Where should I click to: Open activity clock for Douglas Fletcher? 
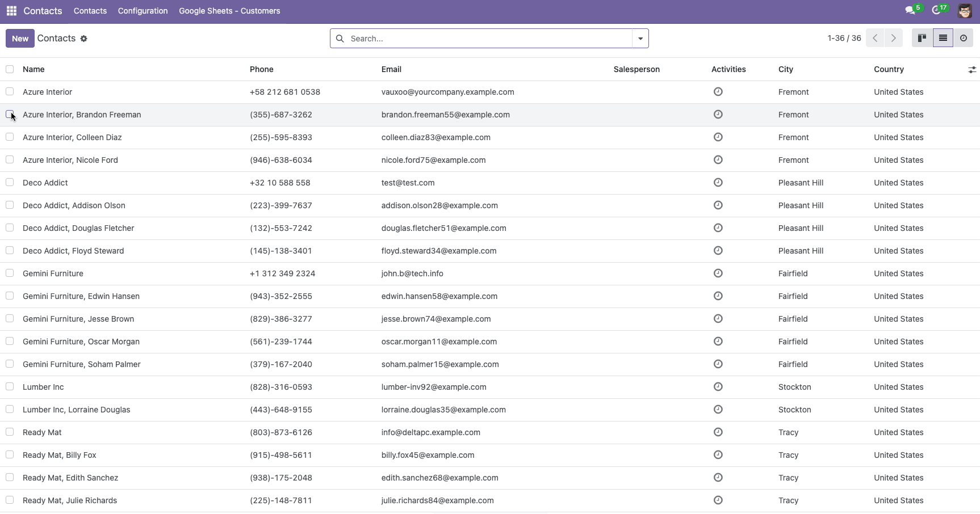click(x=718, y=228)
